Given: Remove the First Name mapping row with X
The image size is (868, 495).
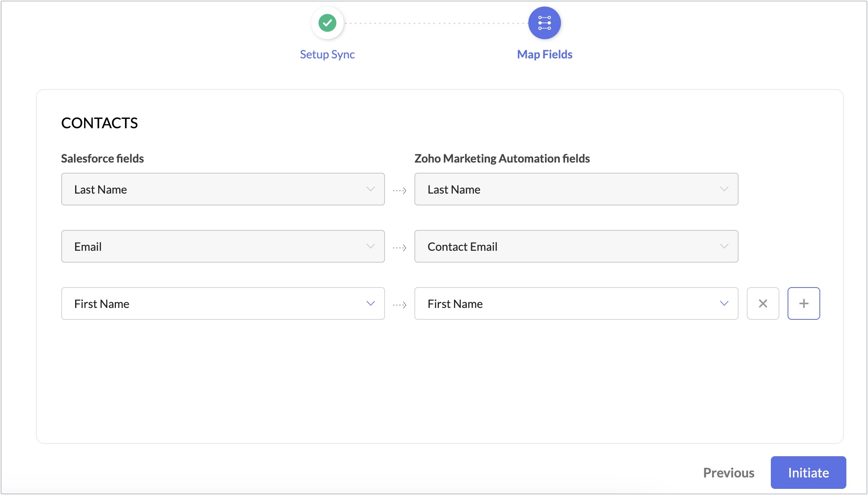Looking at the screenshot, I should pos(763,303).
